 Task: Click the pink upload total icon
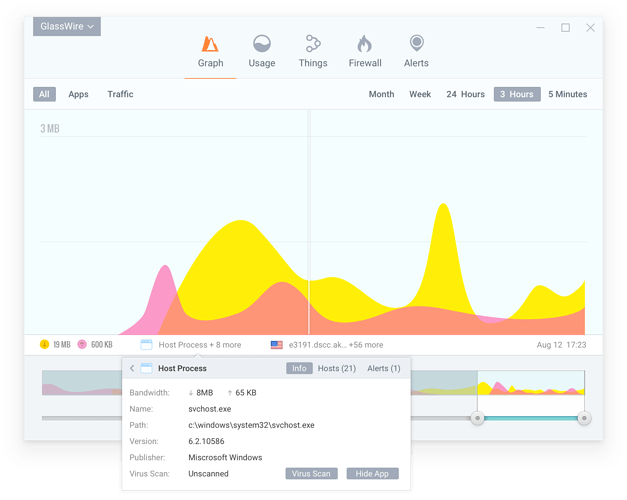click(81, 345)
